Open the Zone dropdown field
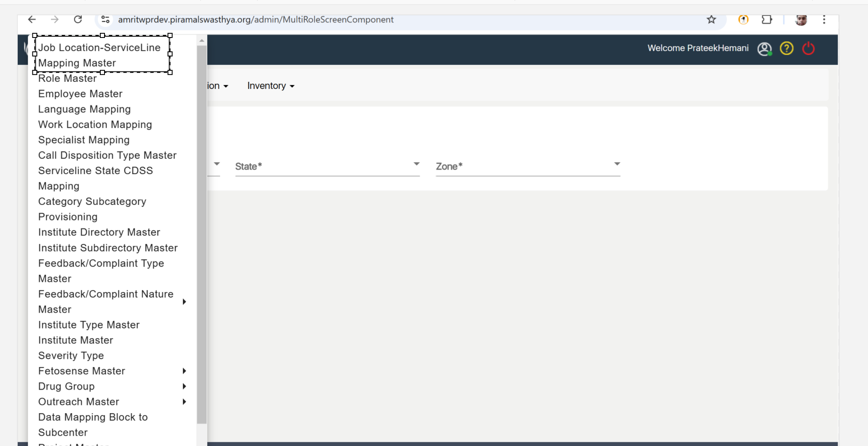The height and width of the screenshot is (446, 868). 528,166
